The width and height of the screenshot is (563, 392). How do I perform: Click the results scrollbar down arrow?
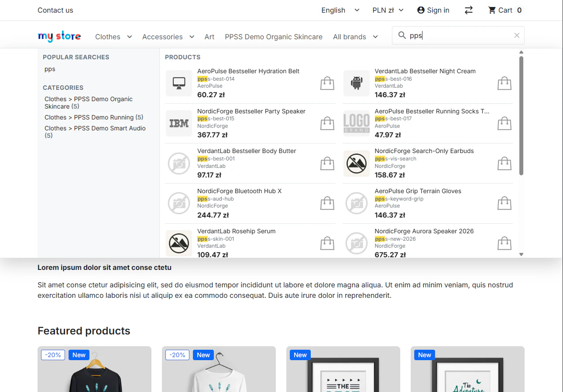coord(521,254)
